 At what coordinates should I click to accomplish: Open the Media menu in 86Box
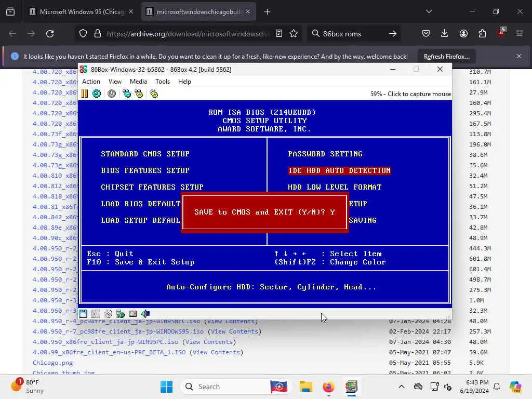138,82
